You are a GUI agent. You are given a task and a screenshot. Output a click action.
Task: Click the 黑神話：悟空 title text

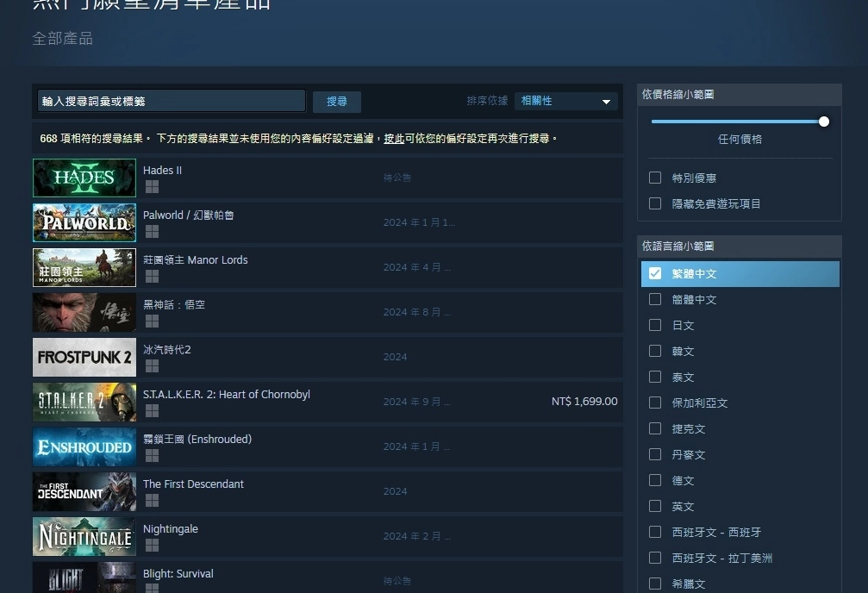[x=174, y=304]
